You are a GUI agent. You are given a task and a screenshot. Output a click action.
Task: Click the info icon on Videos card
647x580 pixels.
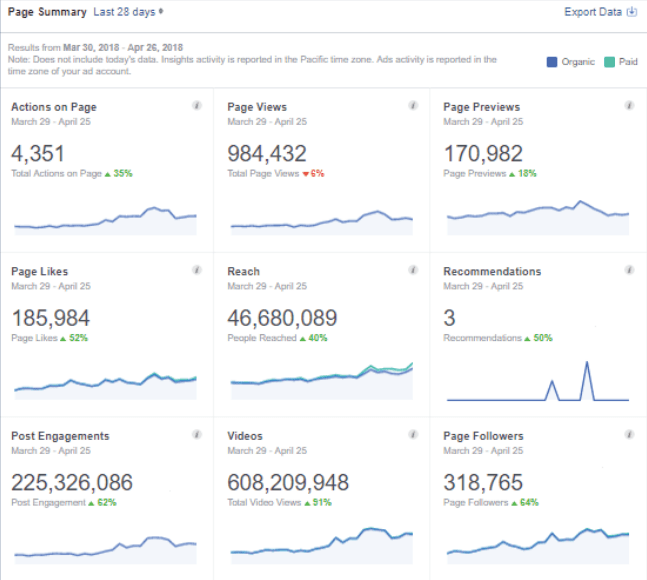pyautogui.click(x=413, y=435)
